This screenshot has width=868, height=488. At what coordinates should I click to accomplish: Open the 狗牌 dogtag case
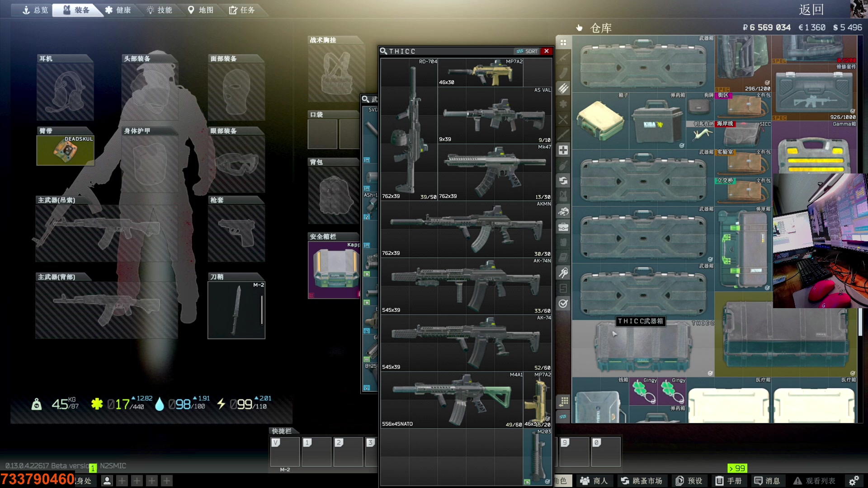(x=700, y=107)
